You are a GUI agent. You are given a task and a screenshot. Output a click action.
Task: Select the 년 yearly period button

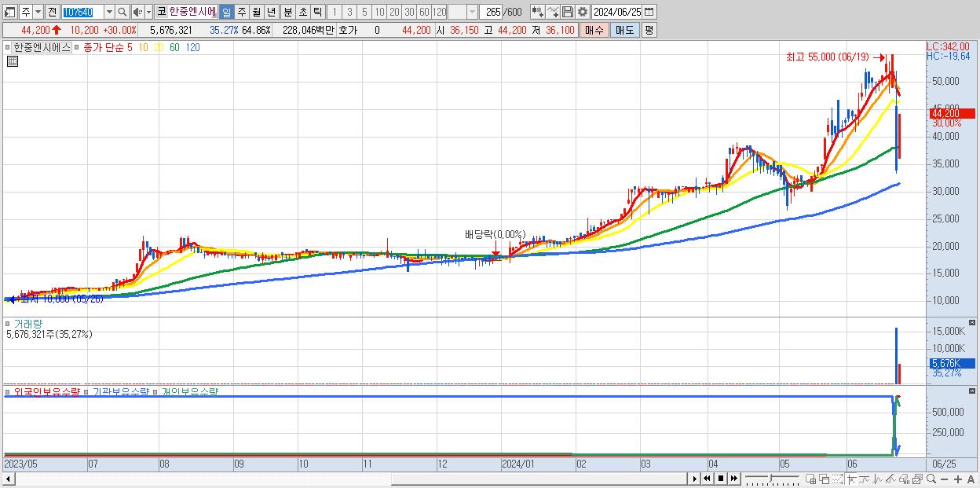[x=271, y=12]
